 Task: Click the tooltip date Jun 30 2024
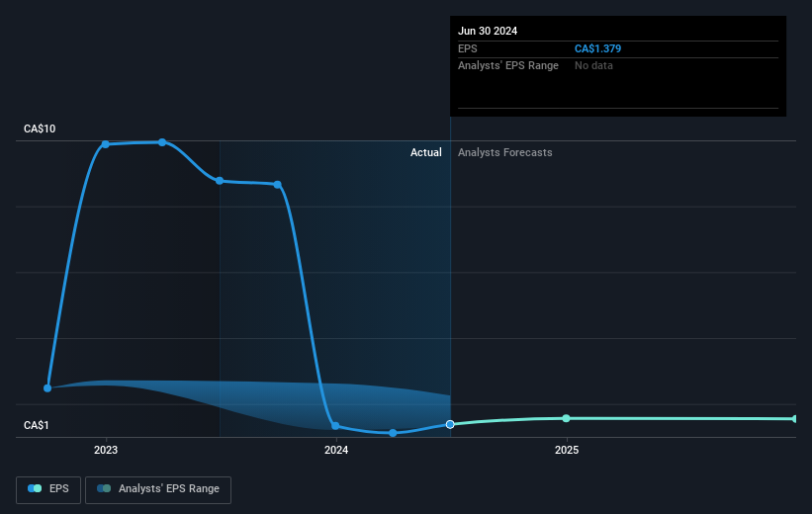coord(488,31)
